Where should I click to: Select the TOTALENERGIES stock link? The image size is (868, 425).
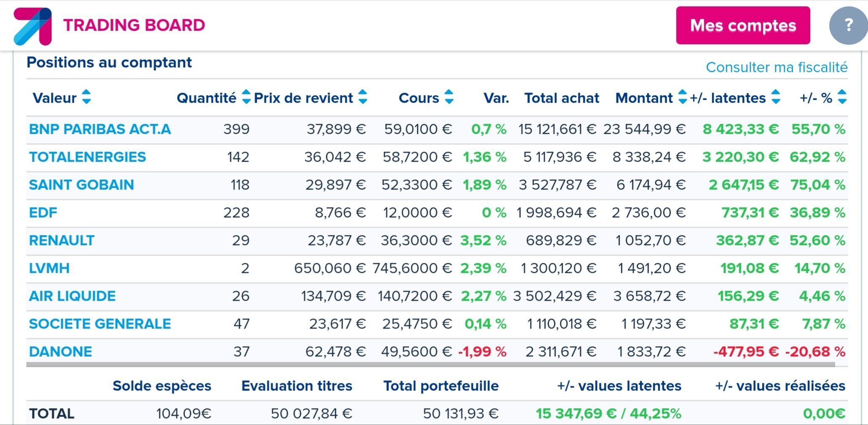pos(87,157)
